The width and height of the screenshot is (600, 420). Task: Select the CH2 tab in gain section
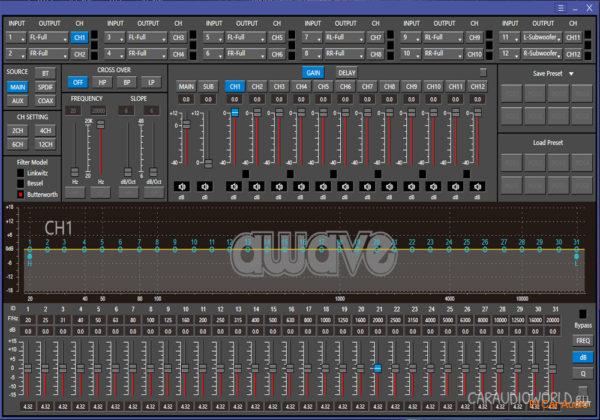click(x=257, y=86)
